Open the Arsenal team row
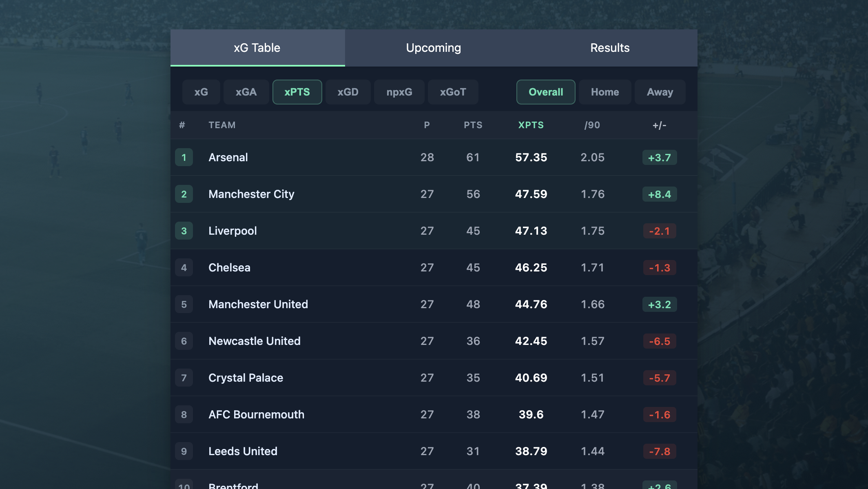Image resolution: width=868 pixels, height=489 pixels. point(228,158)
